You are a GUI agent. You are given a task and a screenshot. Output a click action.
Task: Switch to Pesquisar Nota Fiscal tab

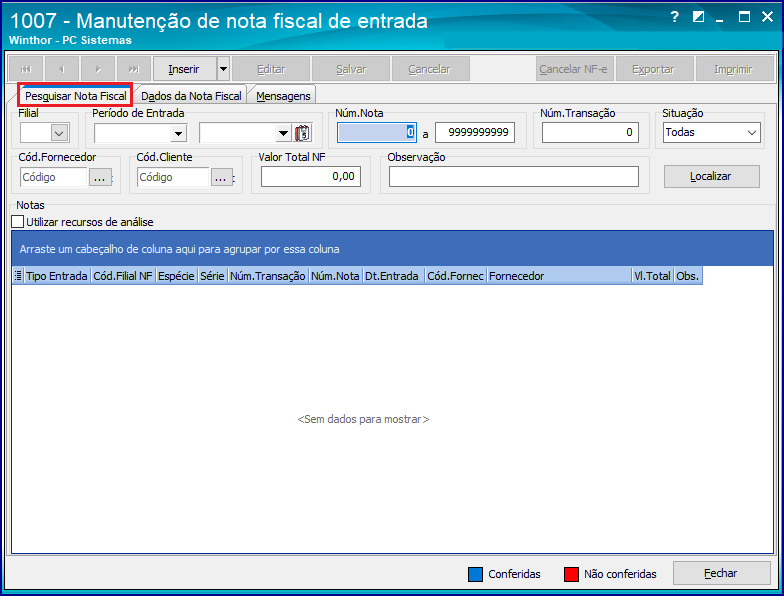(x=76, y=96)
